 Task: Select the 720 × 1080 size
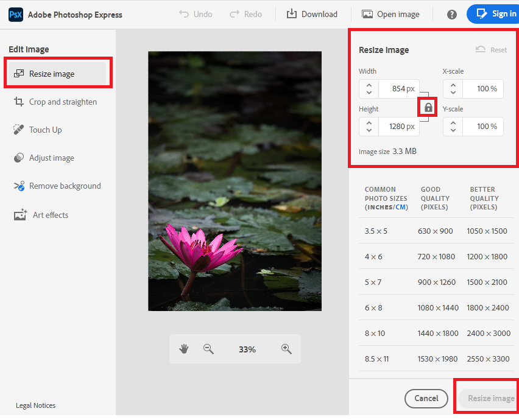(436, 256)
